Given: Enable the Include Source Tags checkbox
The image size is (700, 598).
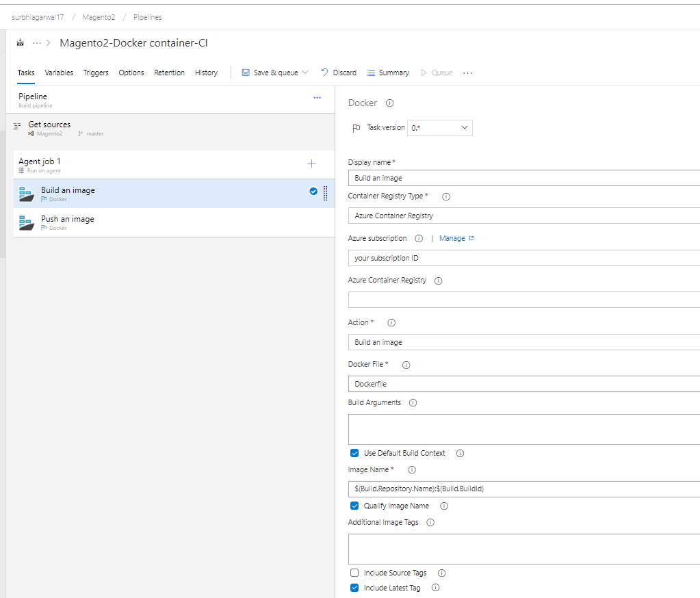Looking at the screenshot, I should (354, 573).
